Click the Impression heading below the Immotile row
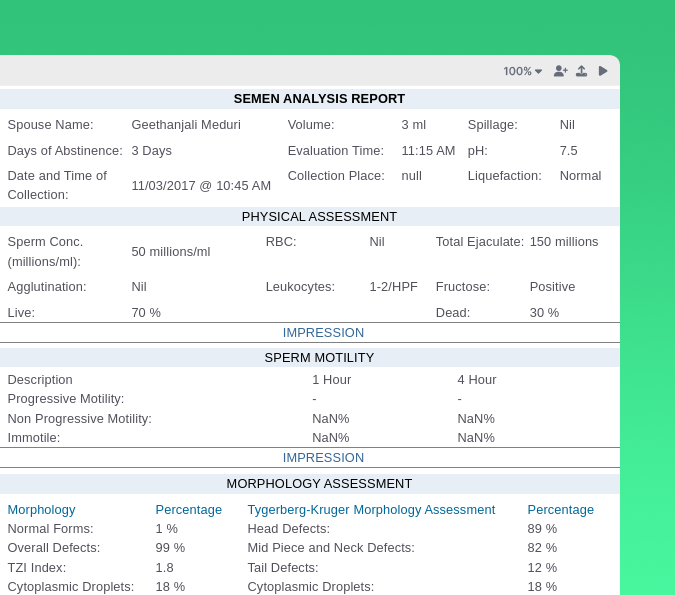 click(x=323, y=457)
